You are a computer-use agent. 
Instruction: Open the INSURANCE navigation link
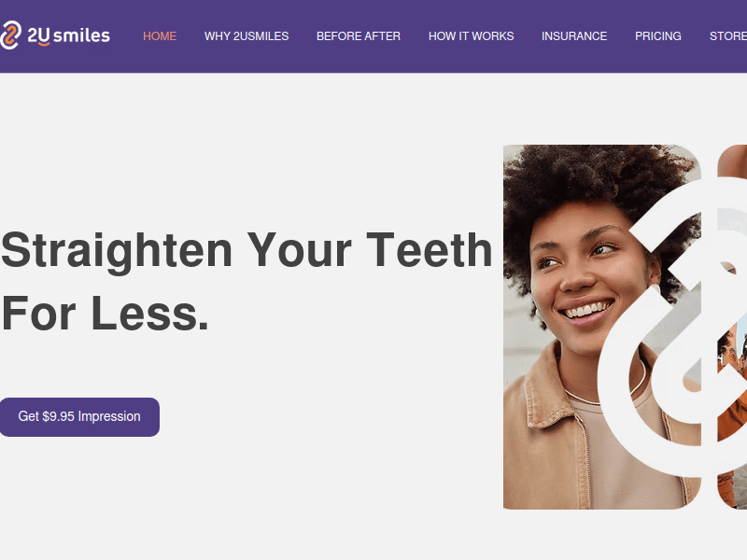coord(574,36)
